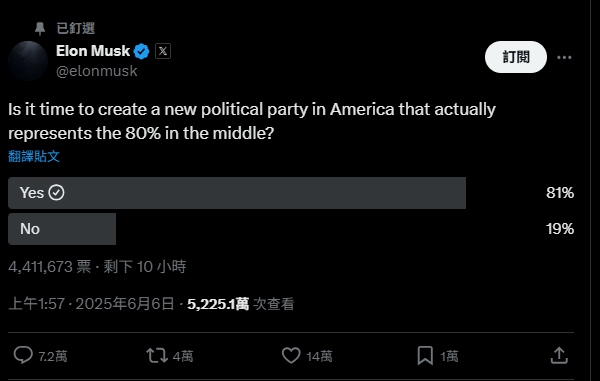Click the X affiliation badge
Viewport: 600px width, 381px height.
coord(163,51)
